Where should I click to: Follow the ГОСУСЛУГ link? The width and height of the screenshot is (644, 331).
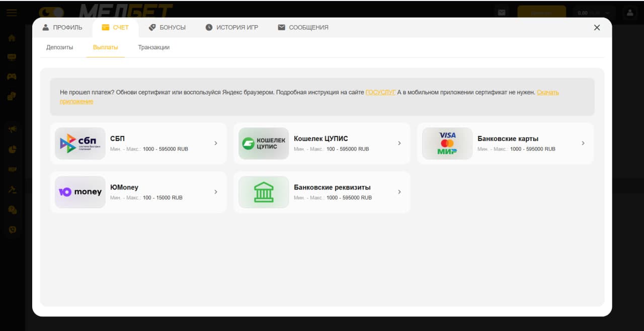coord(380,93)
